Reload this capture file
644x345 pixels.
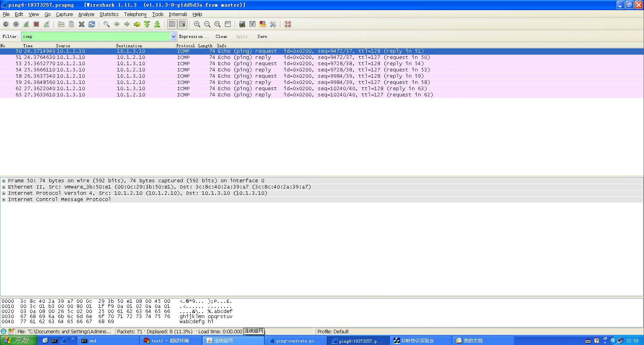pos(92,24)
